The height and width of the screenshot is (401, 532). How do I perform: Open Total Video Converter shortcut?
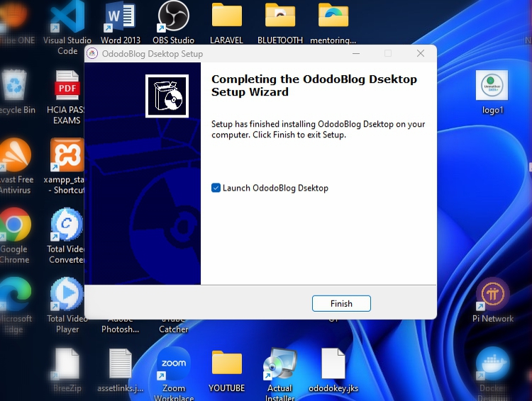[x=67, y=227]
